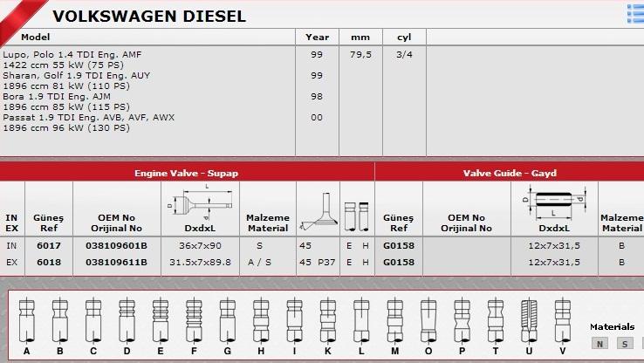Click the Valve Guide - Gayd section header

click(510, 173)
